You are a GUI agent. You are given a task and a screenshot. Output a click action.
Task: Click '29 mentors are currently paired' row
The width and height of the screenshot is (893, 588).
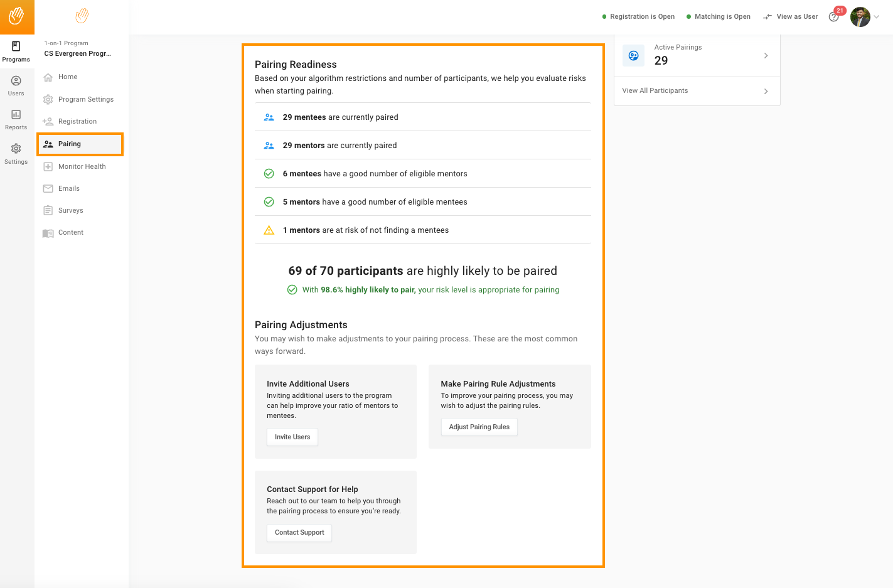pos(423,145)
